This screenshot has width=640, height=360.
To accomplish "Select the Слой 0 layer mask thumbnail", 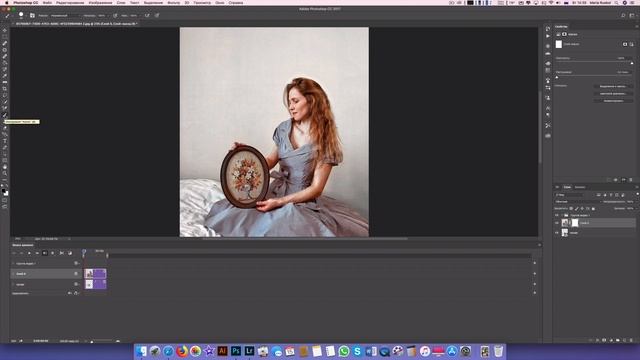I will 575,223.
